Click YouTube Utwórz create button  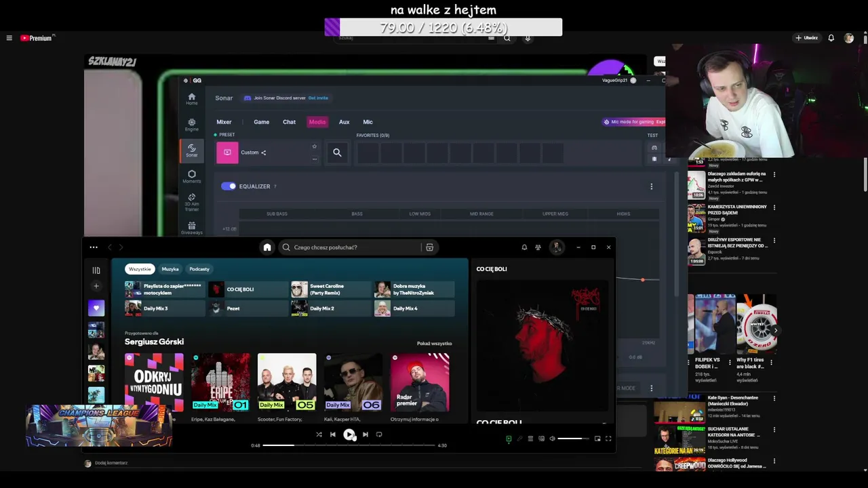pos(806,38)
